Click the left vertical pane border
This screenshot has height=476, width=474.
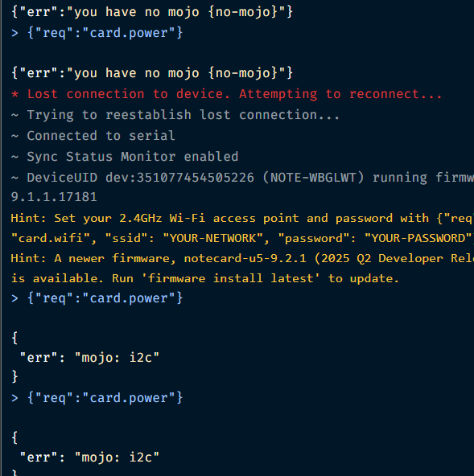[x=1, y=238]
